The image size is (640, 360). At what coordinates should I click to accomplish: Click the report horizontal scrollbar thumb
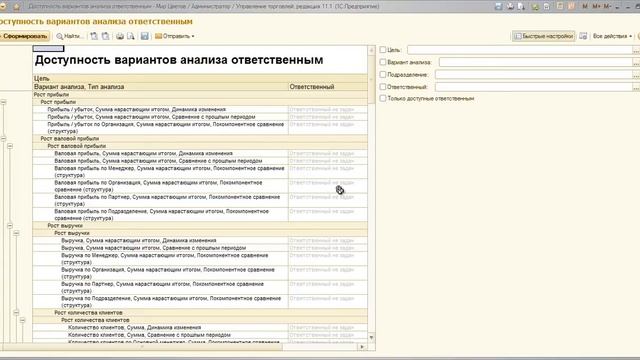[x=141, y=347]
